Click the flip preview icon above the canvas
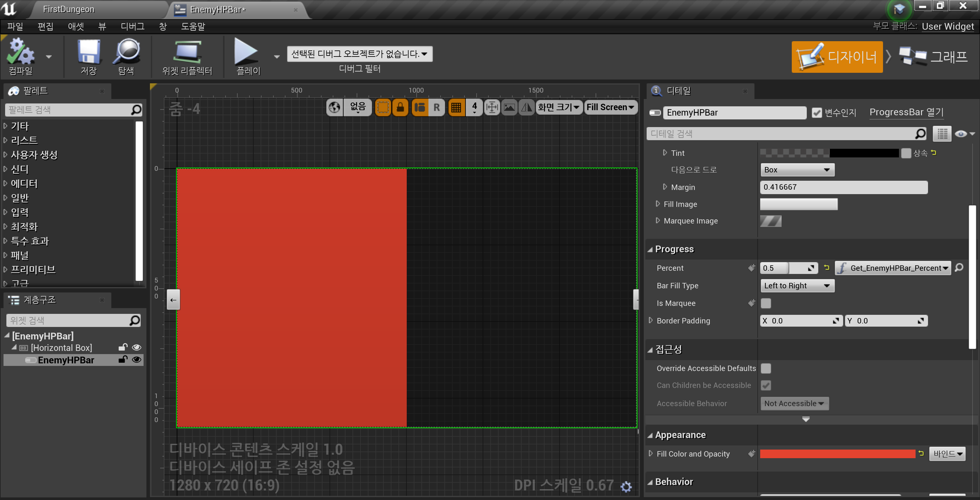Viewport: 980px width, 500px height. [x=526, y=107]
